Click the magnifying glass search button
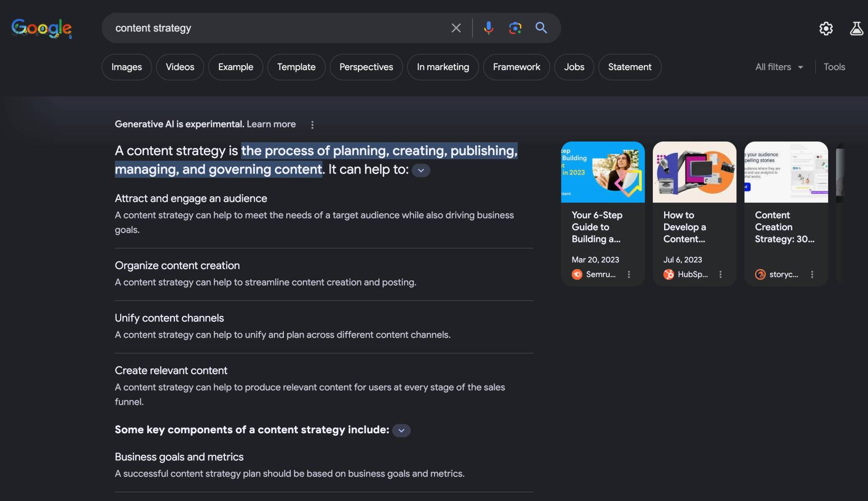Viewport: 868px width, 501px height. click(541, 28)
